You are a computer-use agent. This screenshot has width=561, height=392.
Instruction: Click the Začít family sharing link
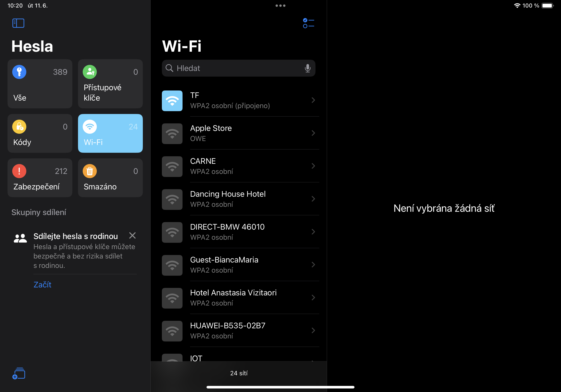42,284
